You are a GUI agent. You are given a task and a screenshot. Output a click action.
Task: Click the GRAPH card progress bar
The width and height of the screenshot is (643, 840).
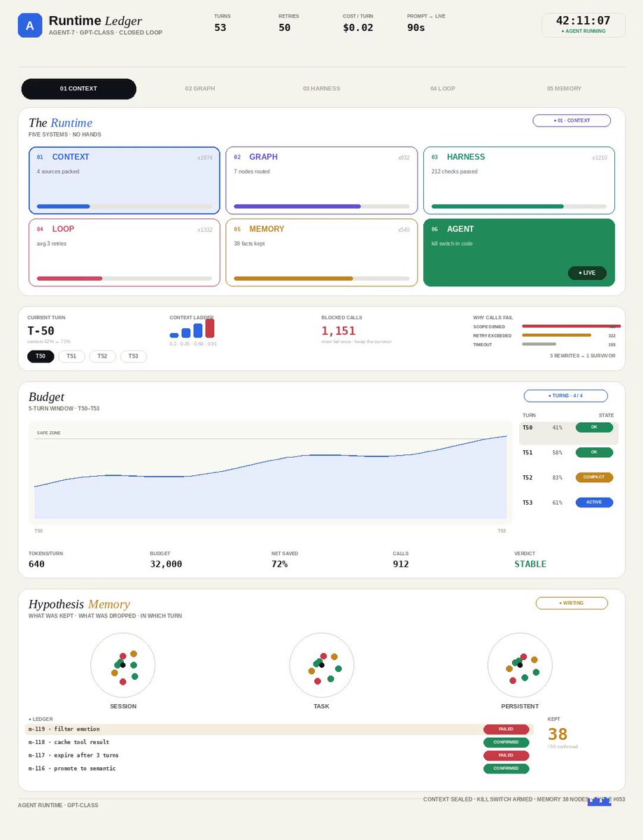[322, 206]
